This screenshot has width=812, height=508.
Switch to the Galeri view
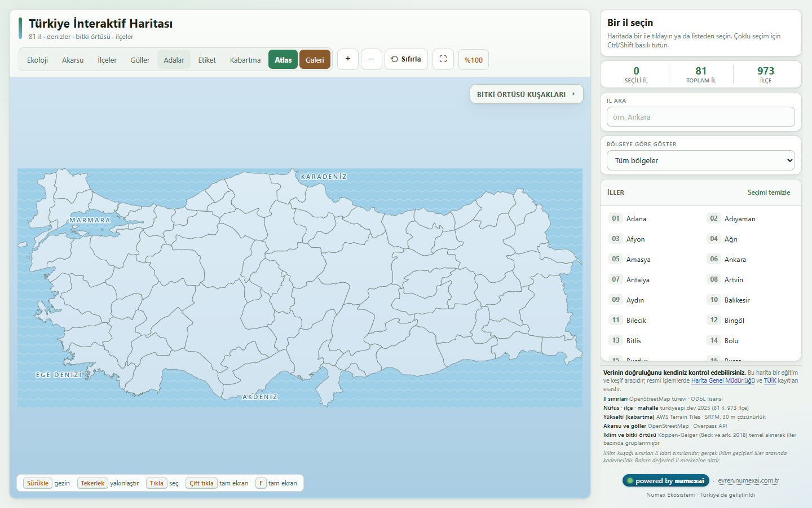click(315, 60)
